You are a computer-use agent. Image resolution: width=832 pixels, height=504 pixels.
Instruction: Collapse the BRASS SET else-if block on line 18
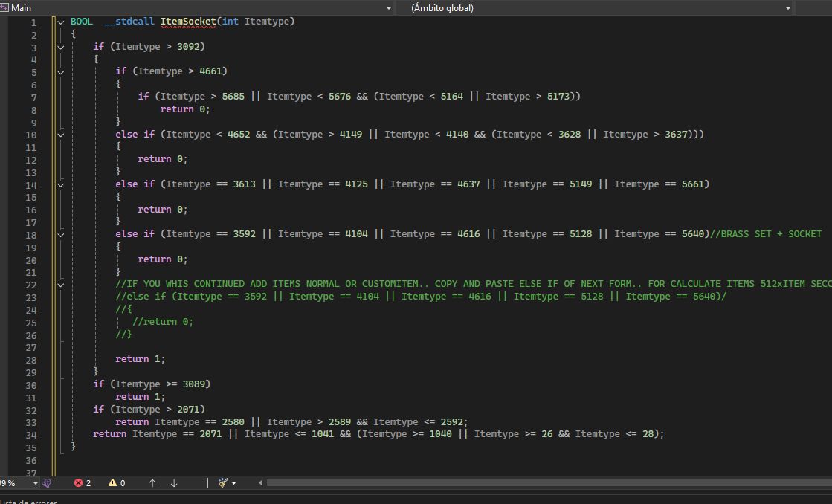pyautogui.click(x=60, y=234)
